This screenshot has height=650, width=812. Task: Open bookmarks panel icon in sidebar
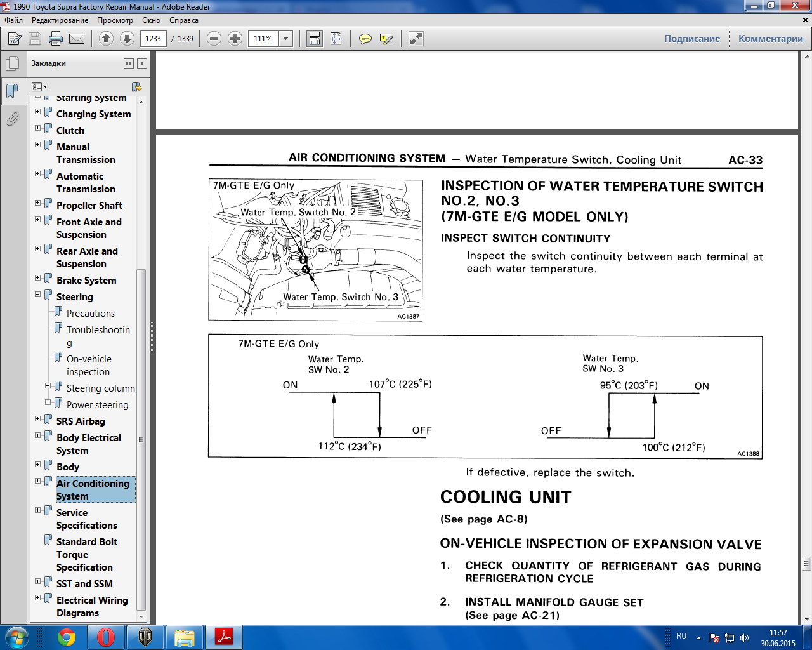point(12,91)
